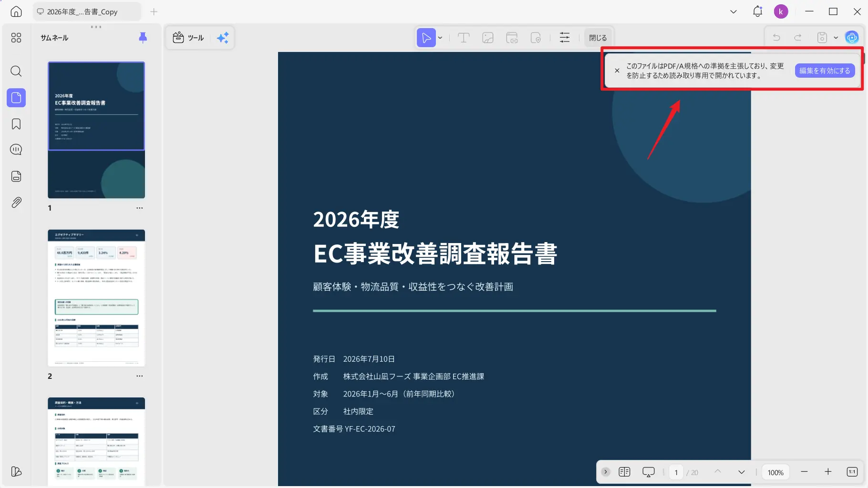
Task: Open the search panel magnifier icon
Action: [16, 71]
